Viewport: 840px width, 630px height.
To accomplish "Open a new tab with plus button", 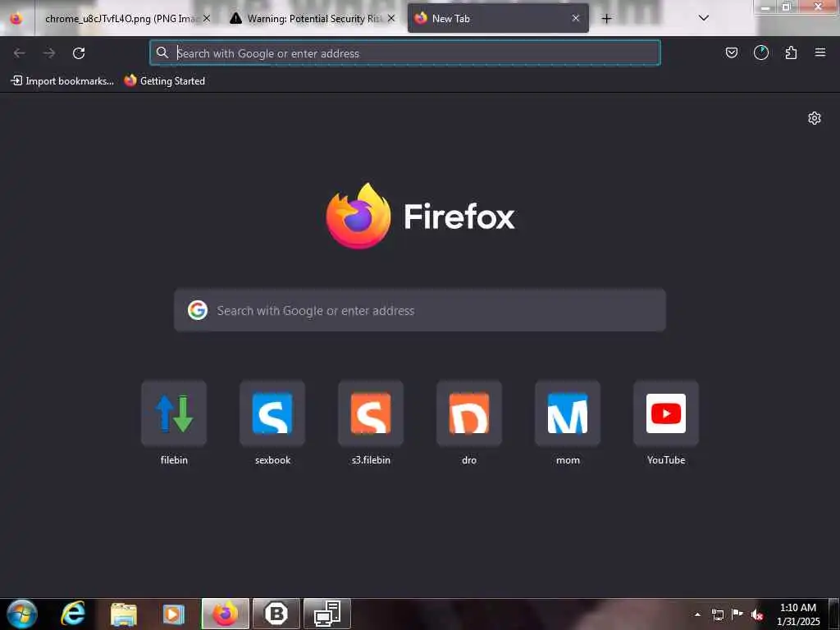I will tap(606, 19).
